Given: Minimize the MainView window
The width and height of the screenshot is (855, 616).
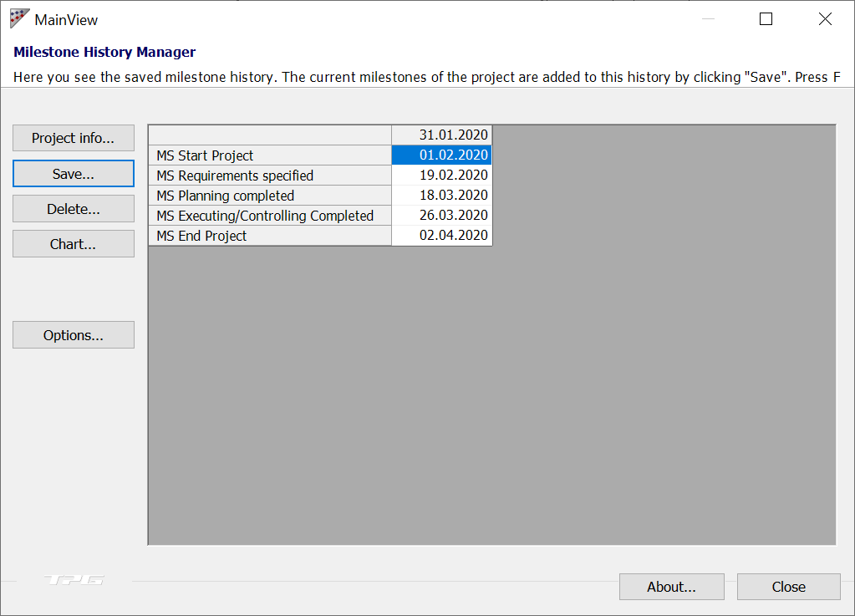Looking at the screenshot, I should (707, 18).
